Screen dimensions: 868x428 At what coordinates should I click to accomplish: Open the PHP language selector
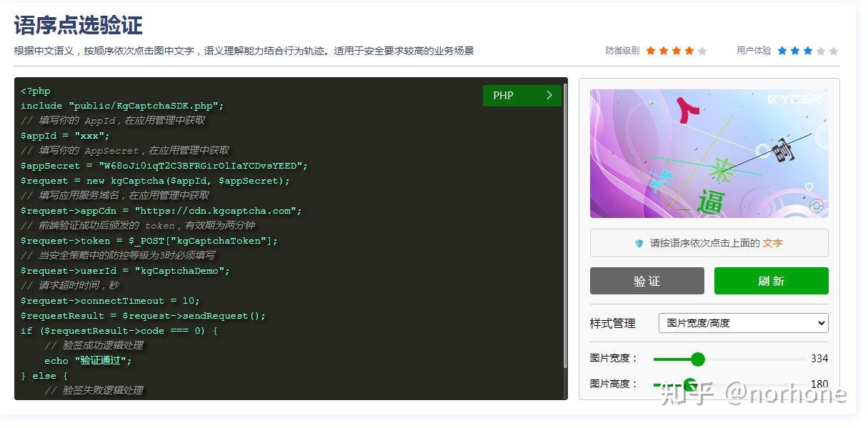pos(522,95)
